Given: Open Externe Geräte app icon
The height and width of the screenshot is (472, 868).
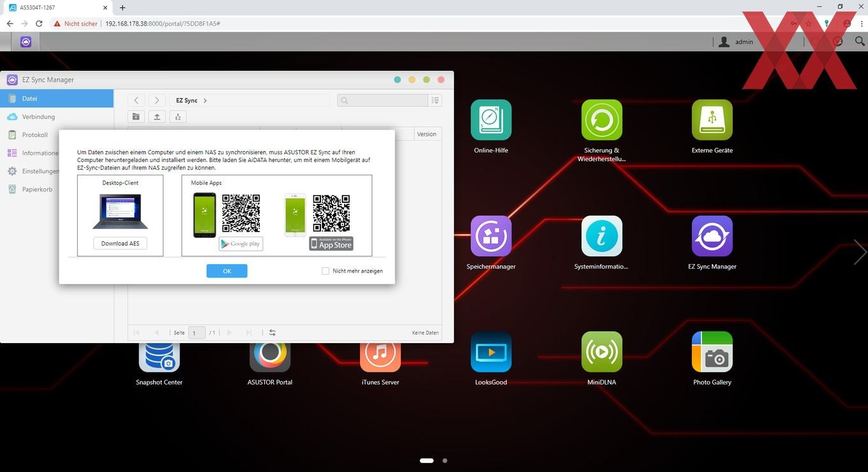Looking at the screenshot, I should (x=712, y=120).
